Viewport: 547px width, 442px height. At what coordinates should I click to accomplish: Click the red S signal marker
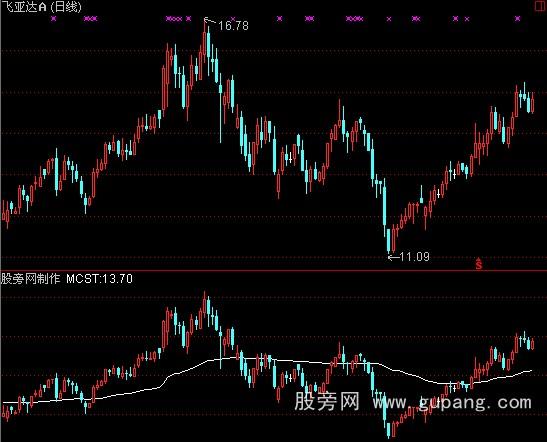[x=479, y=264]
